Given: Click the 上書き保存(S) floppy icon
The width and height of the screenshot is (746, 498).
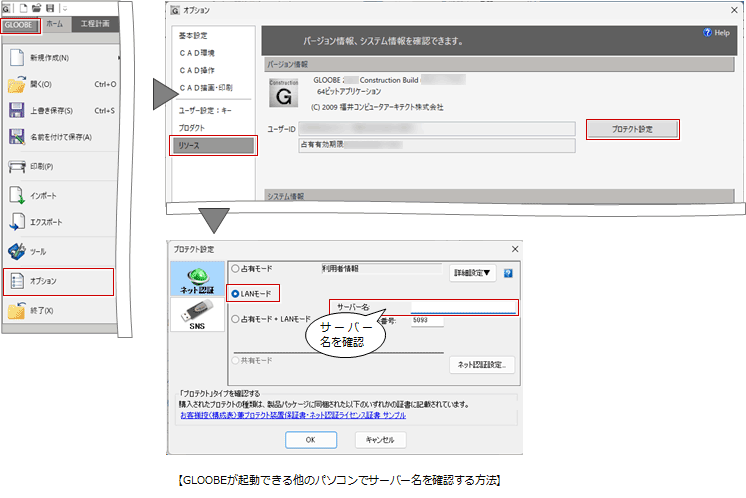Looking at the screenshot, I should click(17, 110).
